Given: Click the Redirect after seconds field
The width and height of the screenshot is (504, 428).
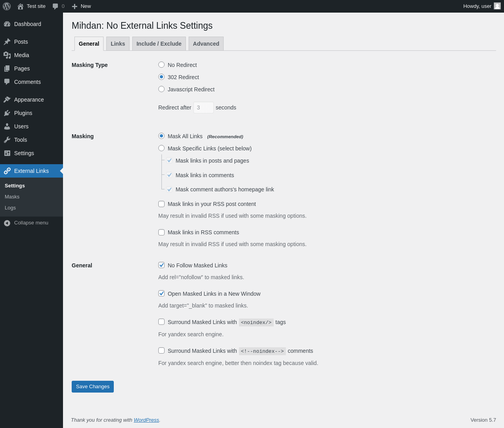Looking at the screenshot, I should (x=203, y=107).
